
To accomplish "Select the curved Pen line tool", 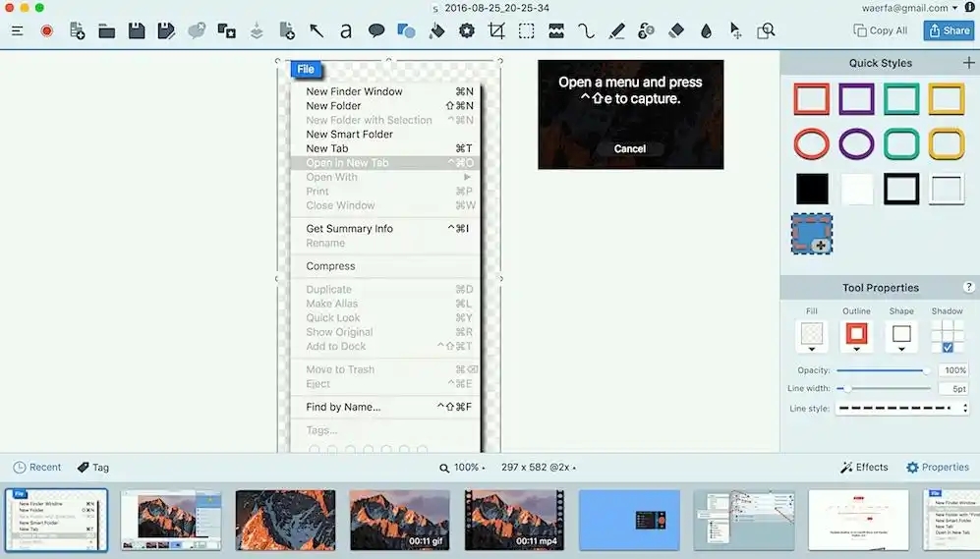I will click(586, 30).
